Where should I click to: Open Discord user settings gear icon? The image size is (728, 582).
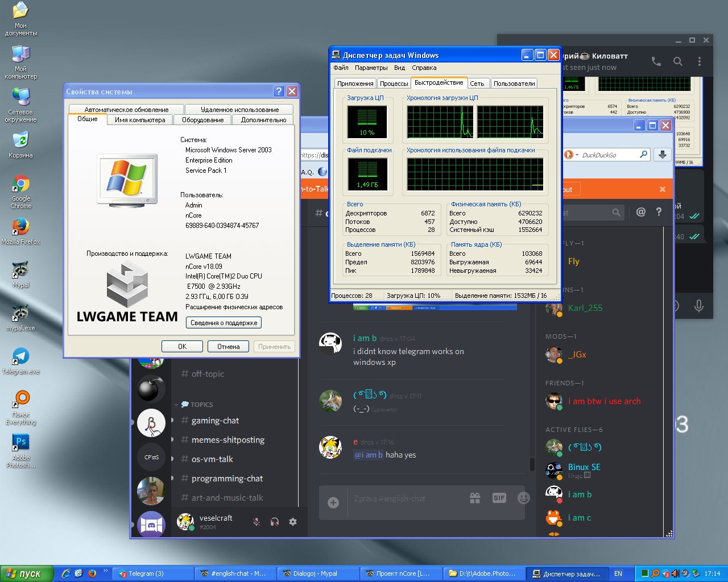[x=293, y=522]
